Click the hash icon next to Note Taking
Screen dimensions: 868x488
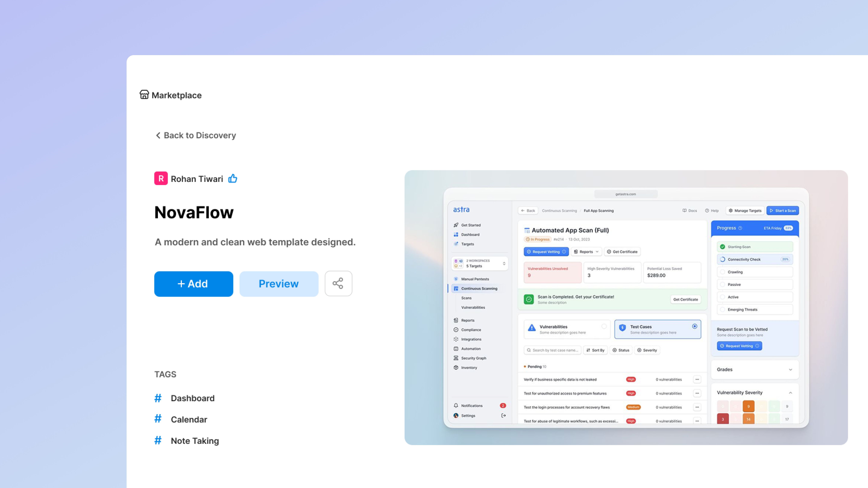click(x=158, y=441)
